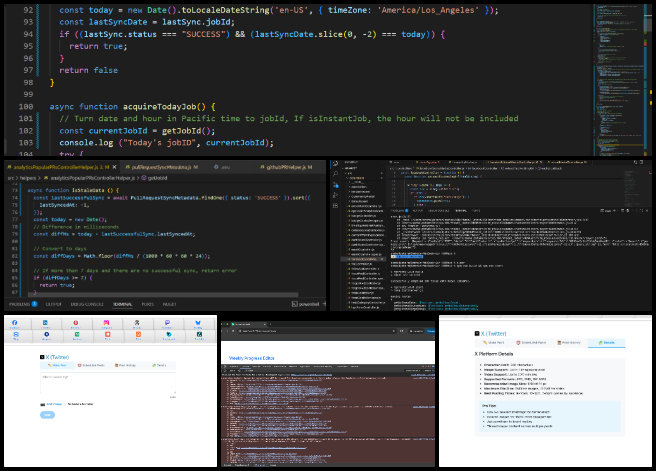This screenshot has height=471, width=656.
Task: Click the acquireTodayJob function name
Action: 159,107
